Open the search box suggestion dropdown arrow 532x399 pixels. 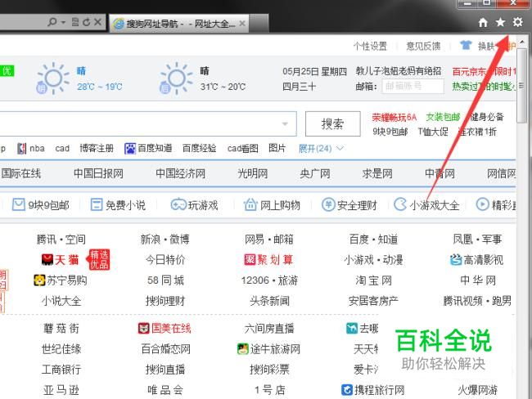285,123
